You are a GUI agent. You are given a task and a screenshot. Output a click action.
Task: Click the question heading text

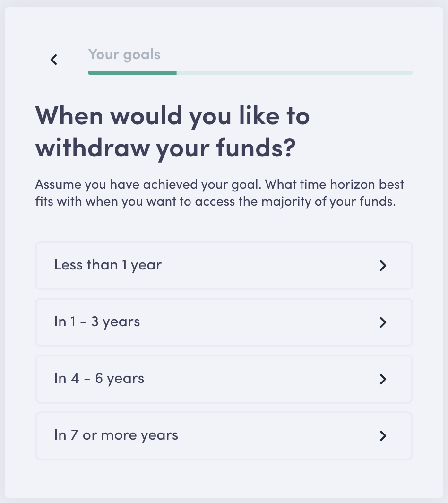[x=172, y=131]
